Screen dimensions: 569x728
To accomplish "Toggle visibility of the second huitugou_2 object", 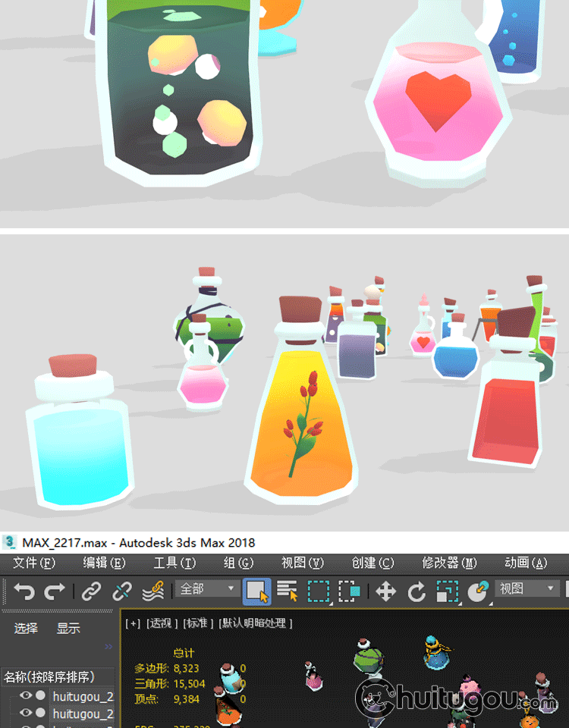I will click(26, 713).
